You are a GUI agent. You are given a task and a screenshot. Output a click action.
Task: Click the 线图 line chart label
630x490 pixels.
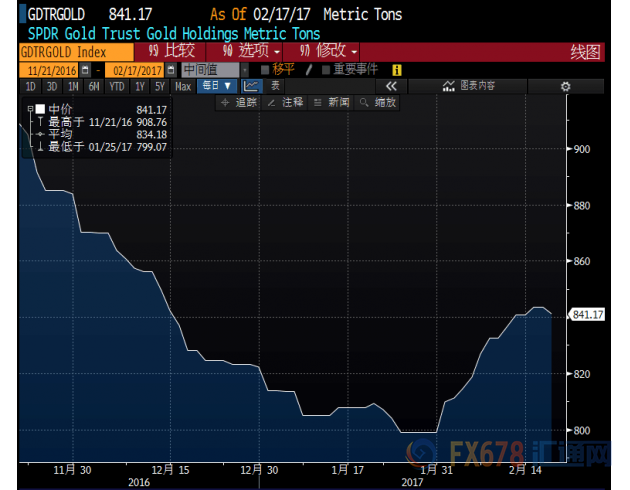[585, 52]
